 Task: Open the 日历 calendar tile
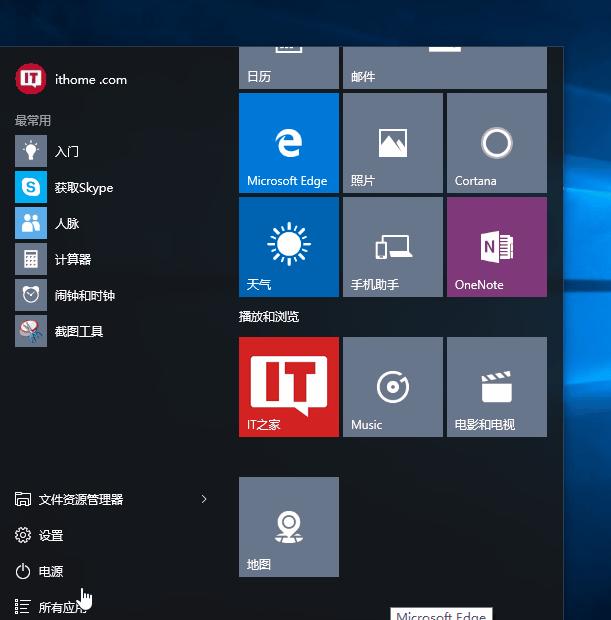click(x=289, y=68)
